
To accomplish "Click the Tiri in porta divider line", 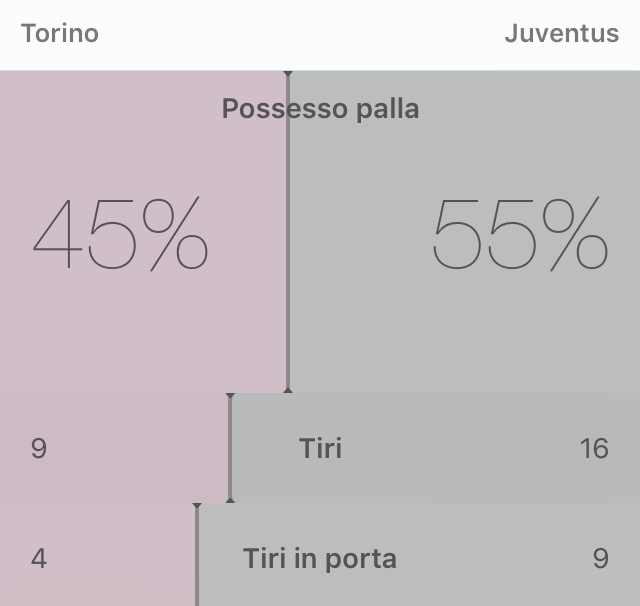I will pyautogui.click(x=197, y=556).
